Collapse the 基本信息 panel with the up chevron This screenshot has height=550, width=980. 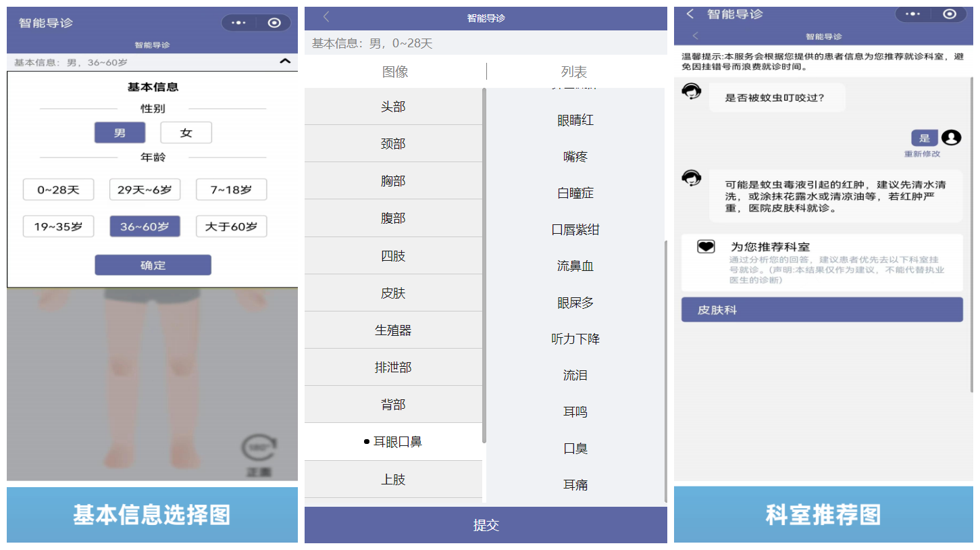click(x=285, y=61)
